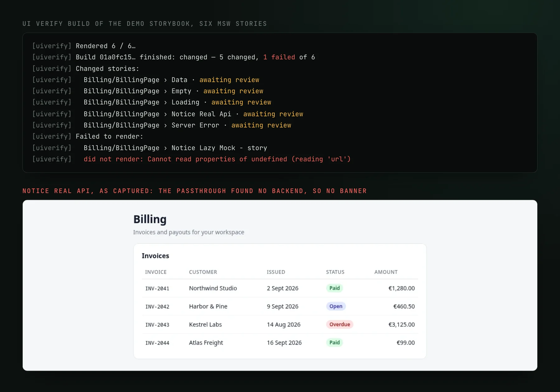Image resolution: width=560 pixels, height=392 pixels.
Task: Click the 'did not render' error message
Action: (217, 159)
